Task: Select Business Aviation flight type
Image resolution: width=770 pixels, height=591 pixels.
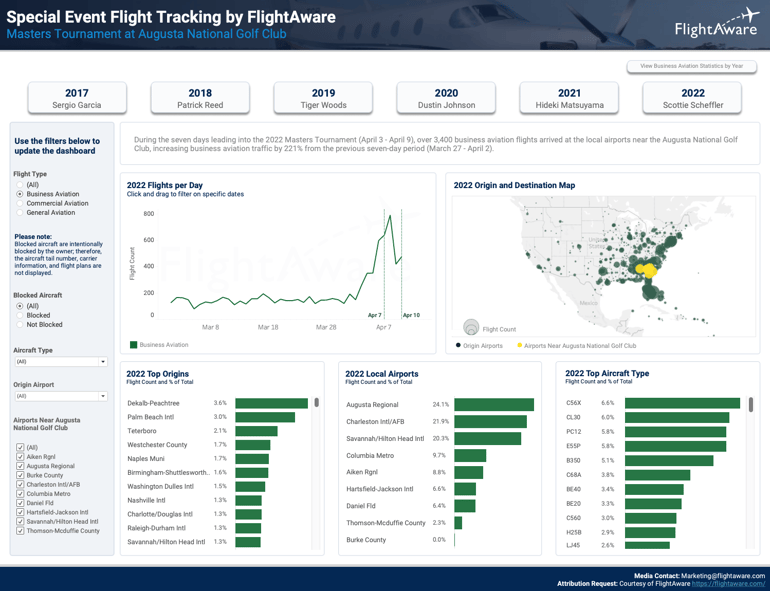Action: [x=20, y=194]
